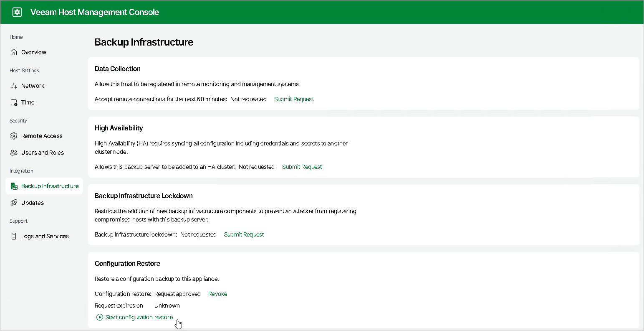Select the Users and Roles icon

click(14, 153)
